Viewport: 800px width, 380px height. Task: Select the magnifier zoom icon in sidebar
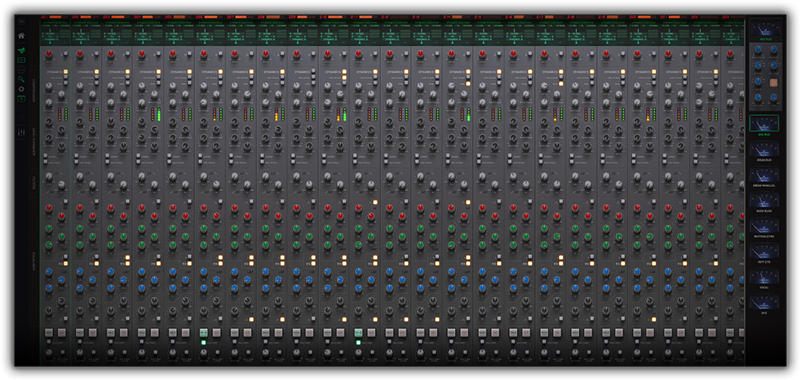21,79
